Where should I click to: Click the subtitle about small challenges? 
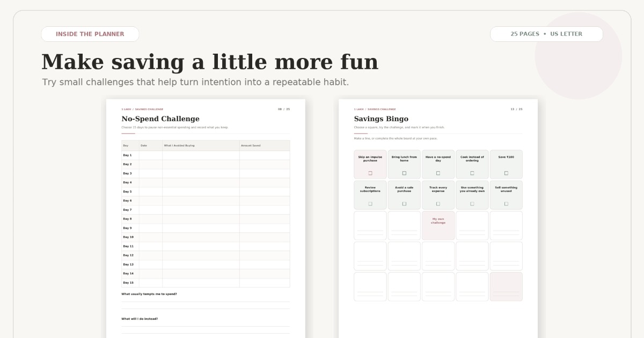pos(195,82)
